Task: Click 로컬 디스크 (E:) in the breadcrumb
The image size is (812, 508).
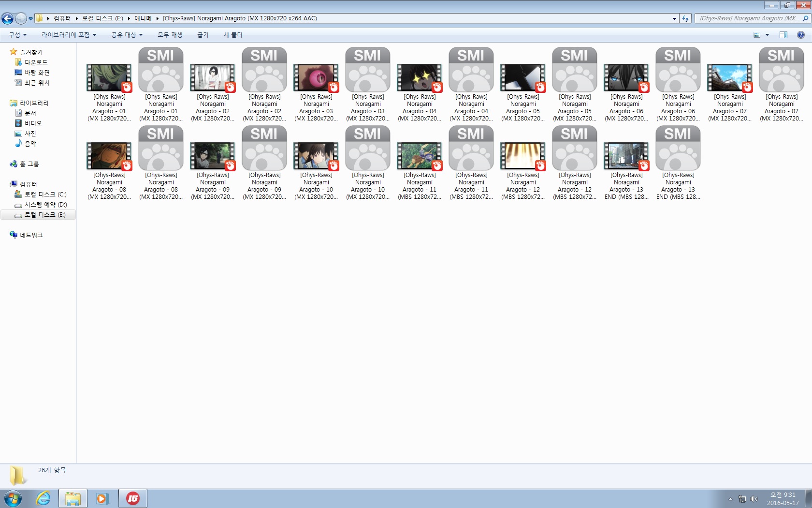Action: (102, 18)
